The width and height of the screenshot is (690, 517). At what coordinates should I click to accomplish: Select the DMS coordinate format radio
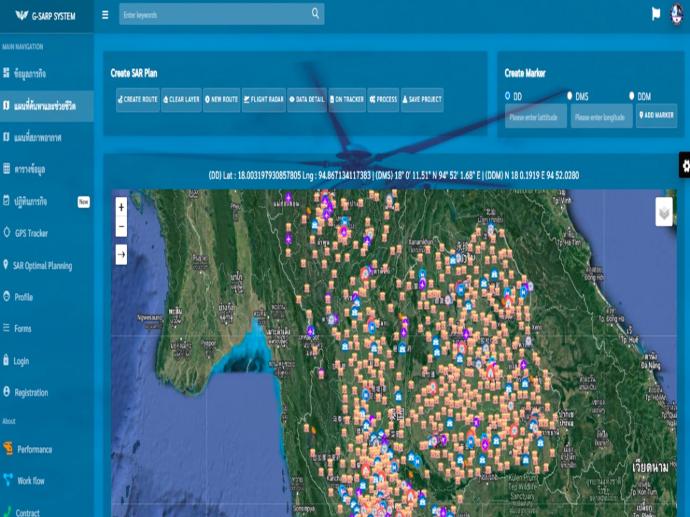click(570, 96)
